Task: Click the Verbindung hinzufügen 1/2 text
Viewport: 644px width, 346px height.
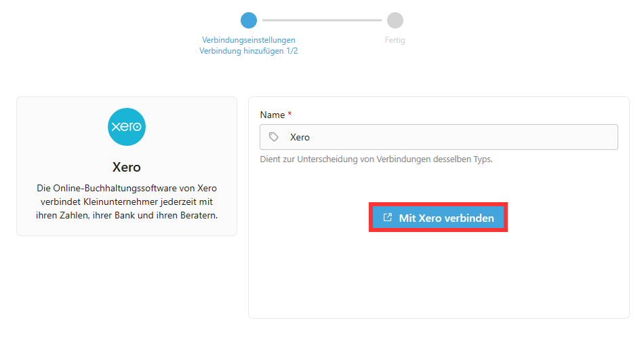Action: [249, 51]
